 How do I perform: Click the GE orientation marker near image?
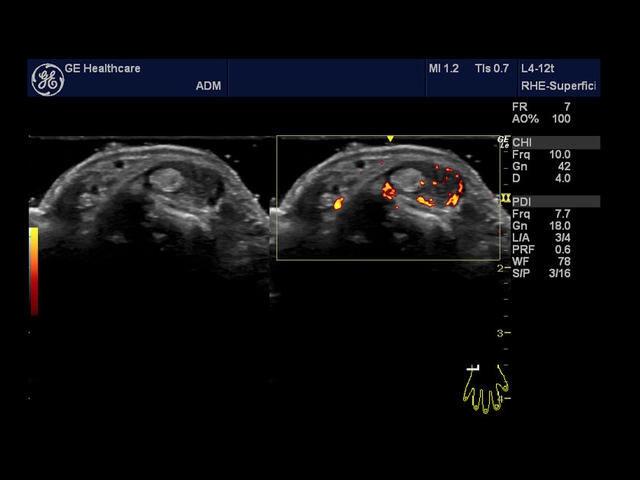tap(504, 144)
